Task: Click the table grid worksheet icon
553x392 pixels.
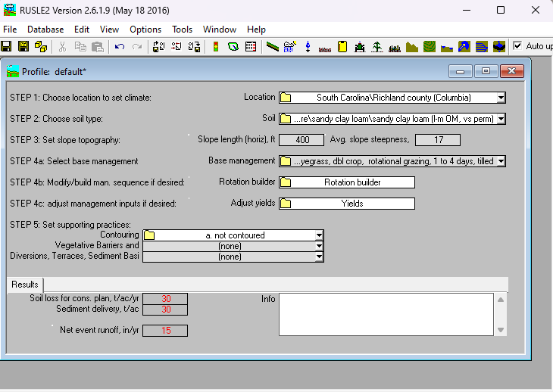Action: click(x=251, y=46)
